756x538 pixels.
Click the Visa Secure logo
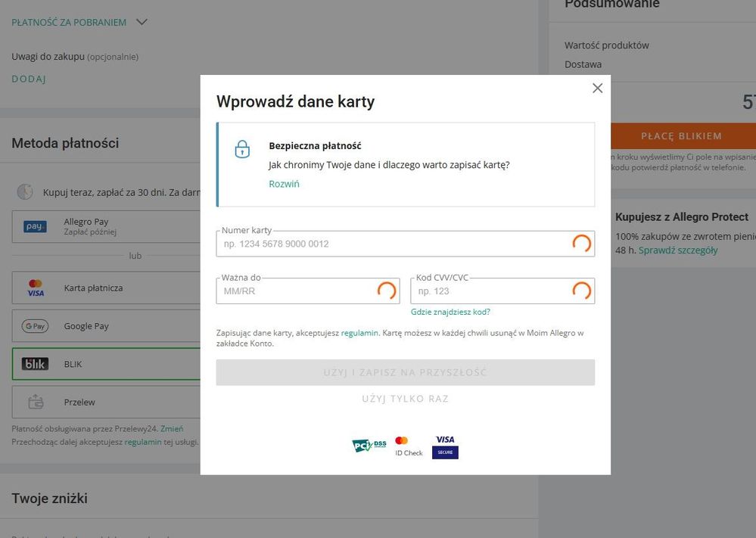pyautogui.click(x=445, y=446)
